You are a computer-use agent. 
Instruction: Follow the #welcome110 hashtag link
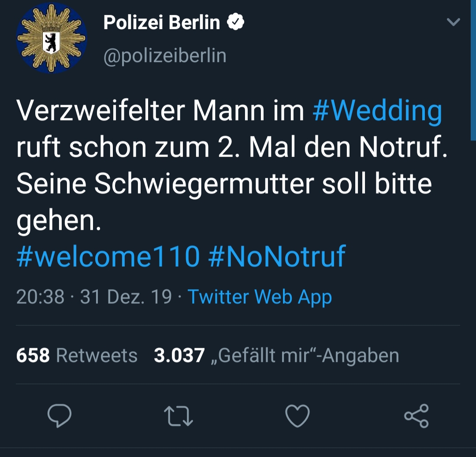(108, 256)
